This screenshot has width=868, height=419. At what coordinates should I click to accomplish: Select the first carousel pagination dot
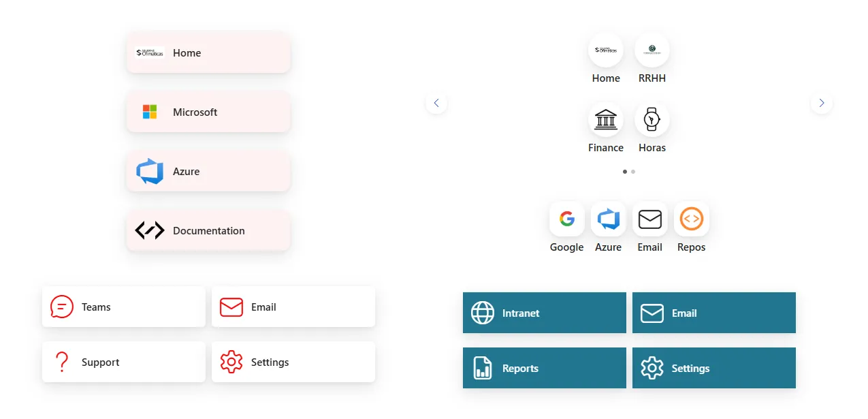[624, 172]
